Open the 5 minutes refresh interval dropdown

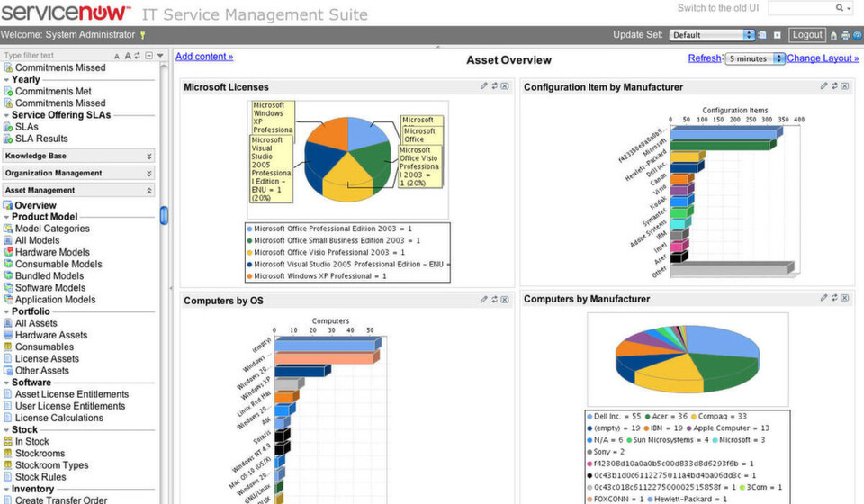tap(755, 58)
